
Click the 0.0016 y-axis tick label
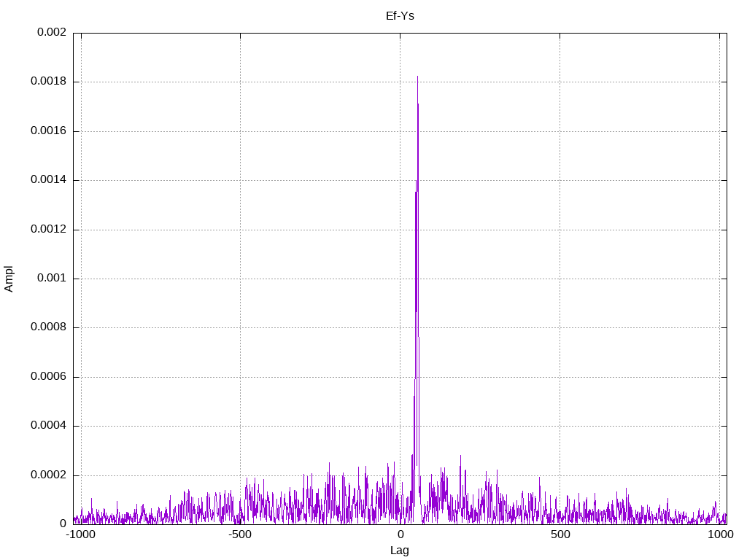point(48,131)
